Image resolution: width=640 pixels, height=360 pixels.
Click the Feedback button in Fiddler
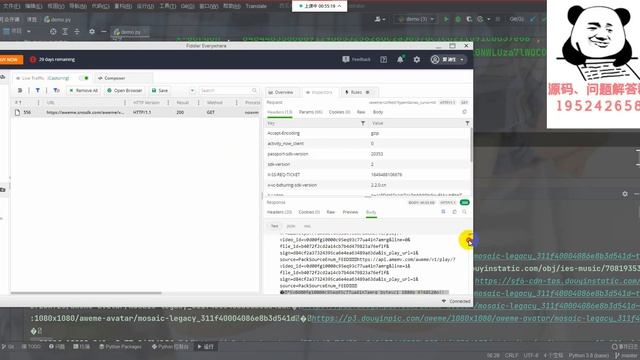click(356, 60)
